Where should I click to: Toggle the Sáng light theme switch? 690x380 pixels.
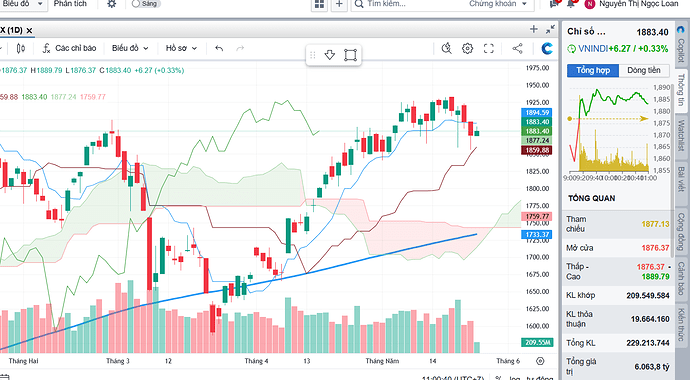pyautogui.click(x=146, y=4)
